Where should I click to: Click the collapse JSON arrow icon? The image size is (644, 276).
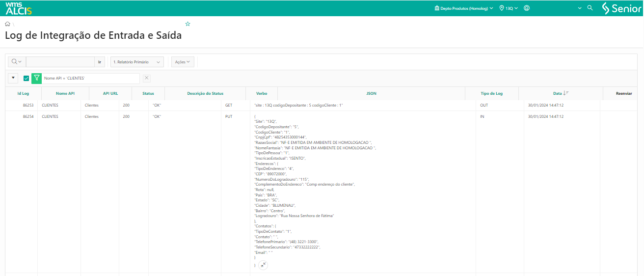[263, 265]
